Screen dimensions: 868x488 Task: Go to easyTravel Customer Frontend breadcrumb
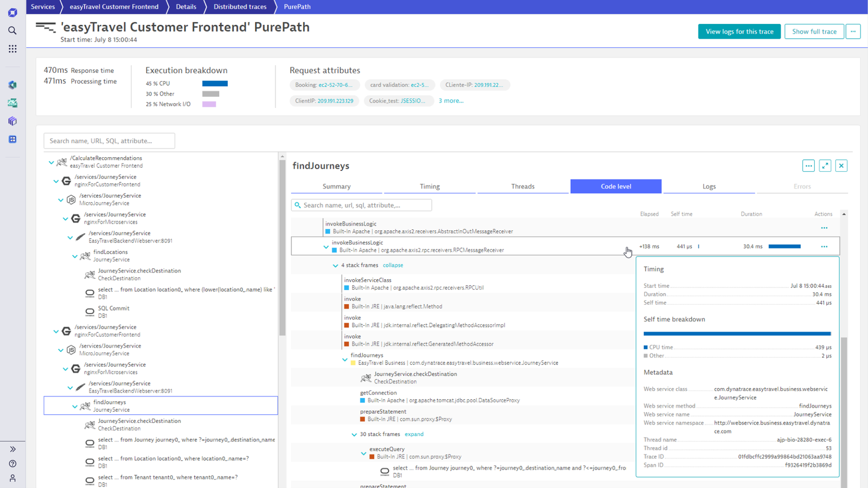coord(114,7)
